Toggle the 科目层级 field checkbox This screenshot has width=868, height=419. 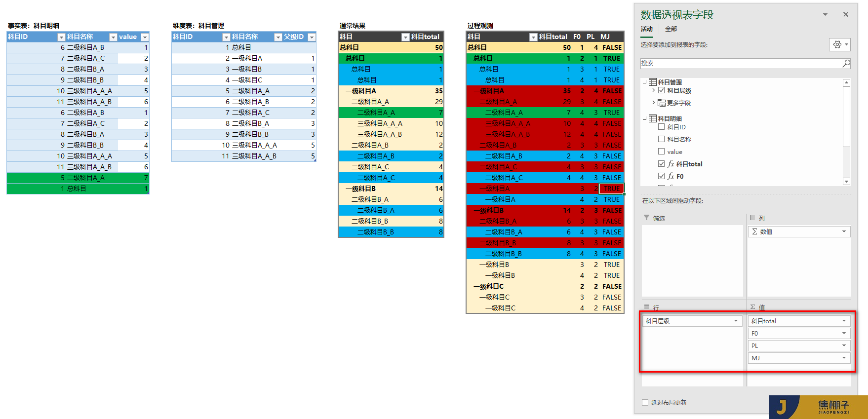coord(661,90)
